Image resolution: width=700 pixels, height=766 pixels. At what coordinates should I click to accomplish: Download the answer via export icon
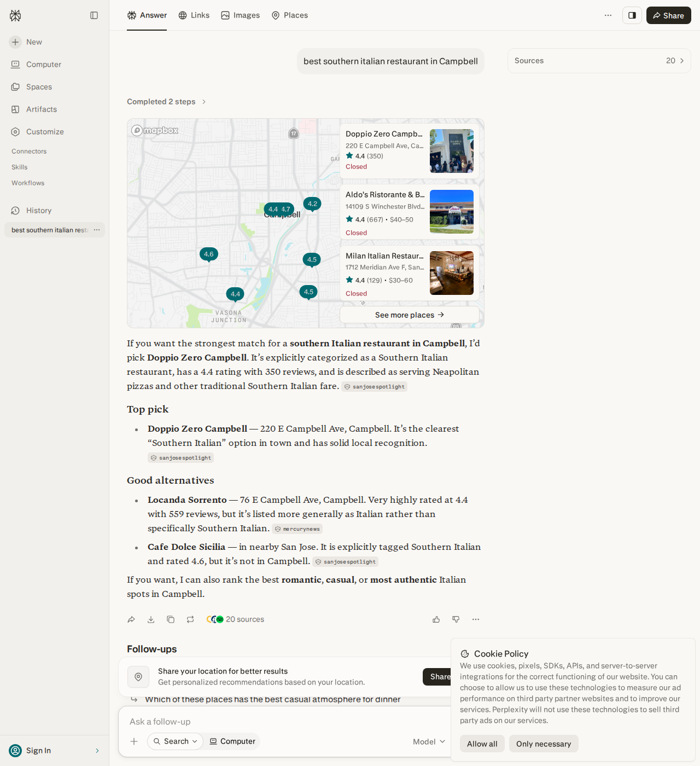(x=151, y=619)
